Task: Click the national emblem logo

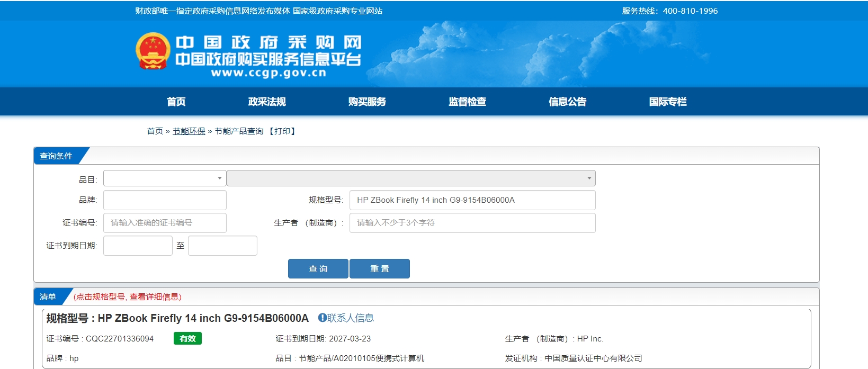Action: coord(153,51)
